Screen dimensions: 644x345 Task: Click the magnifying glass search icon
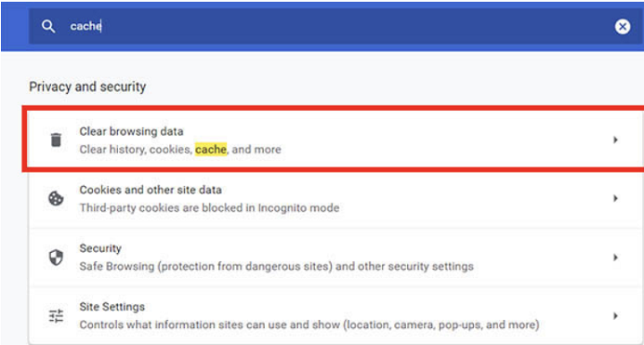[48, 27]
